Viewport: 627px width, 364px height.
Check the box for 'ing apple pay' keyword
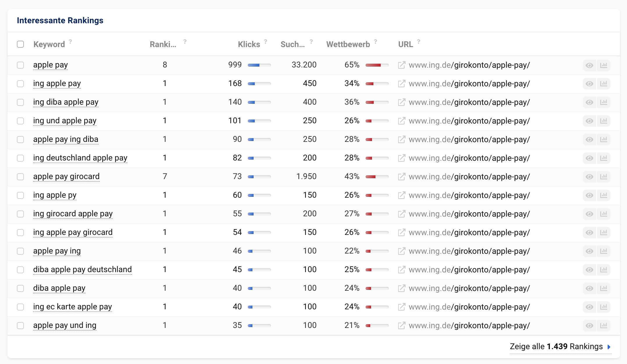[20, 84]
